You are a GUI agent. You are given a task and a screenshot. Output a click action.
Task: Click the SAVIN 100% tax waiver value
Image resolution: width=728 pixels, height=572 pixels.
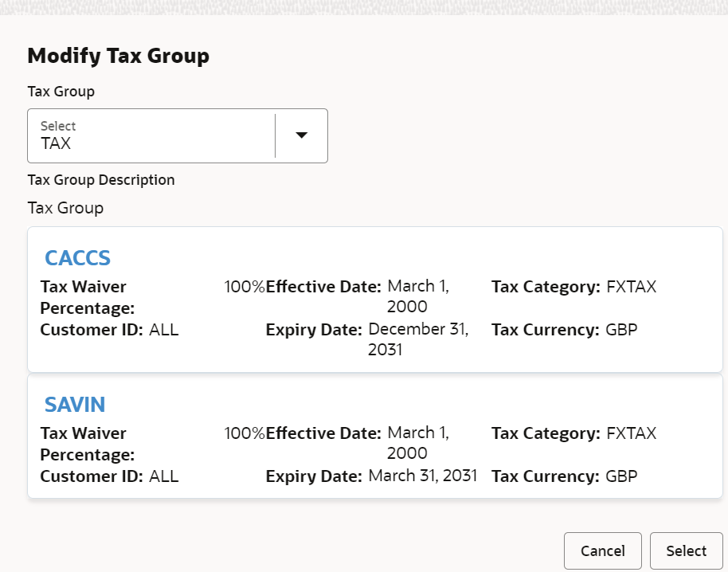point(245,433)
